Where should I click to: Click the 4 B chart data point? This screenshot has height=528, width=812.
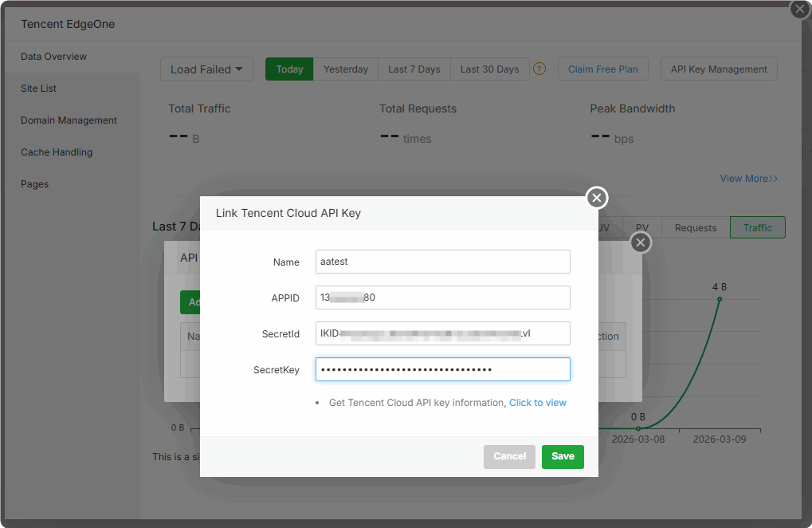[720, 299]
